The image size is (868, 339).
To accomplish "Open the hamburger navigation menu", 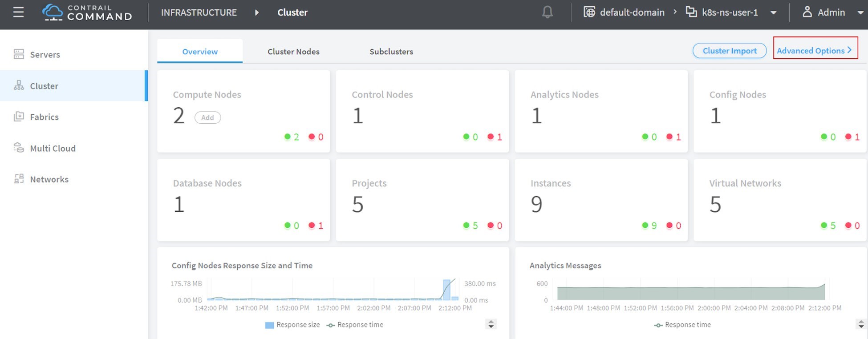I will click(x=18, y=12).
